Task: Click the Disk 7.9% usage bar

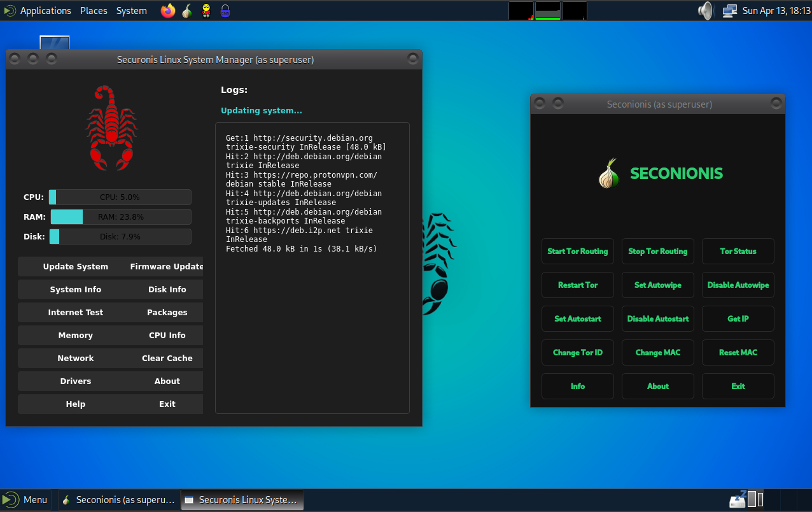Action: [x=120, y=237]
